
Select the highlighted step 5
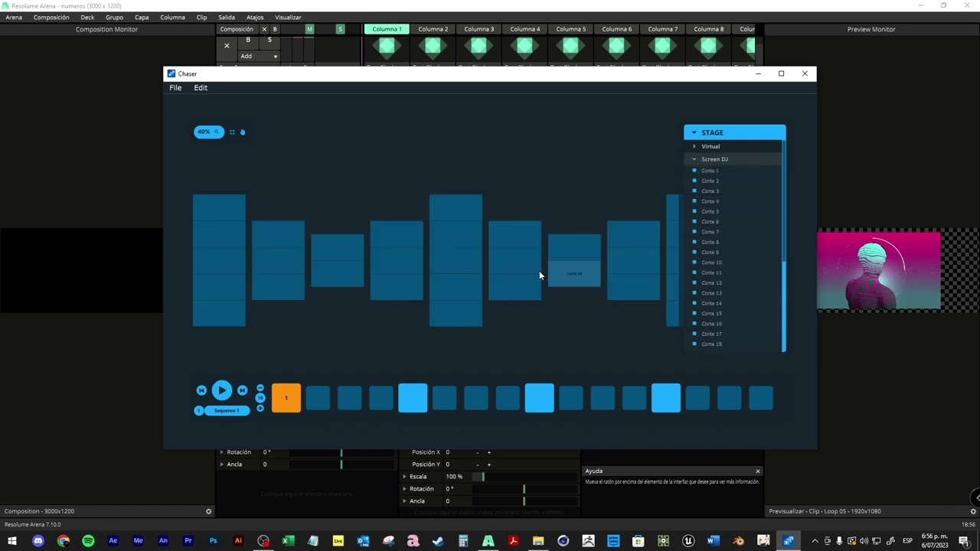click(413, 398)
